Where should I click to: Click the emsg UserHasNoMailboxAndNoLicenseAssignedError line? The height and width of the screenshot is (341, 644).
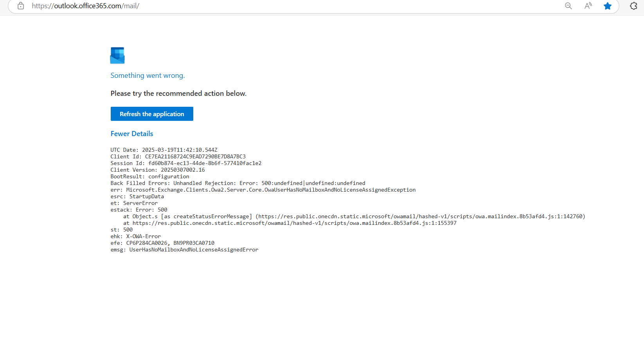click(x=184, y=249)
